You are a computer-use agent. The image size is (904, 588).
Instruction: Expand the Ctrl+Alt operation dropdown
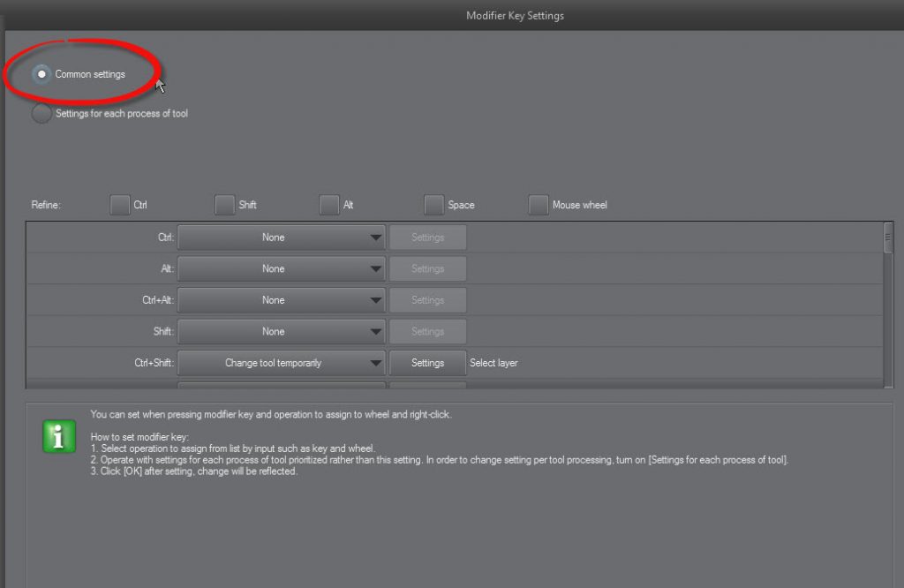tap(282, 300)
